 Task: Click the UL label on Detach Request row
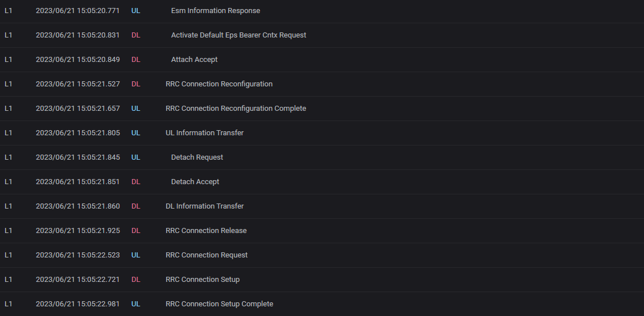pos(135,157)
